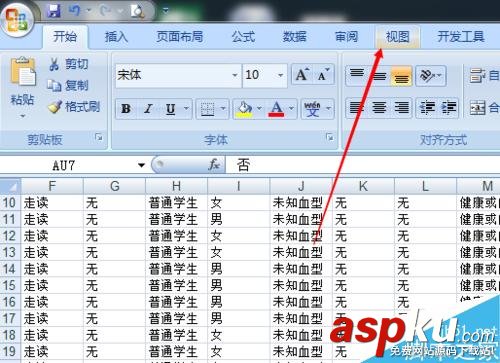
Task: Align text to middle of cell
Action: [x=379, y=75]
